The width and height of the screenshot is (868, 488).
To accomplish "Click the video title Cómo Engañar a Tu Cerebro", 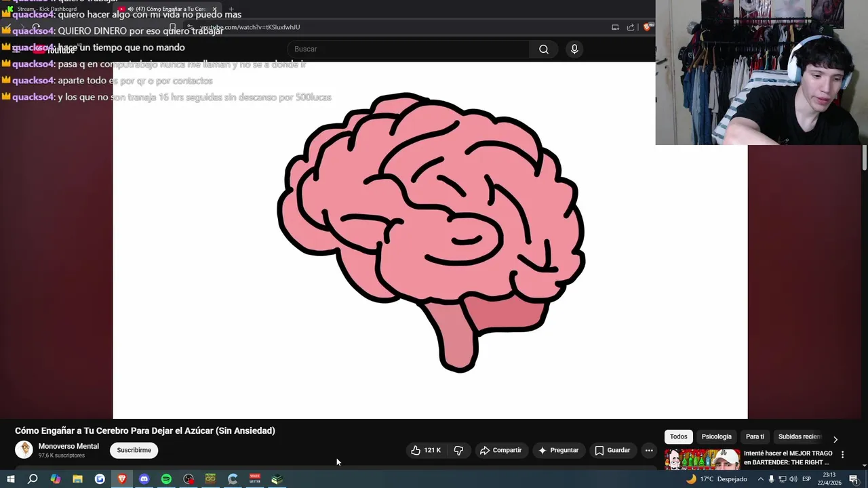I will (x=145, y=430).
